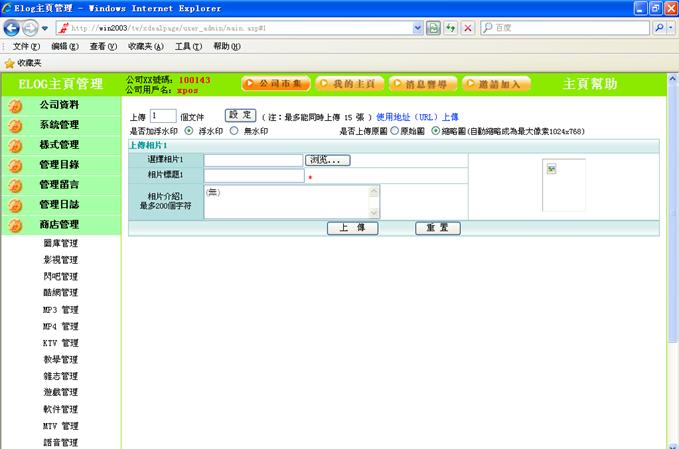Click the 相片標題1 title input field
The image size is (679, 449).
253,176
